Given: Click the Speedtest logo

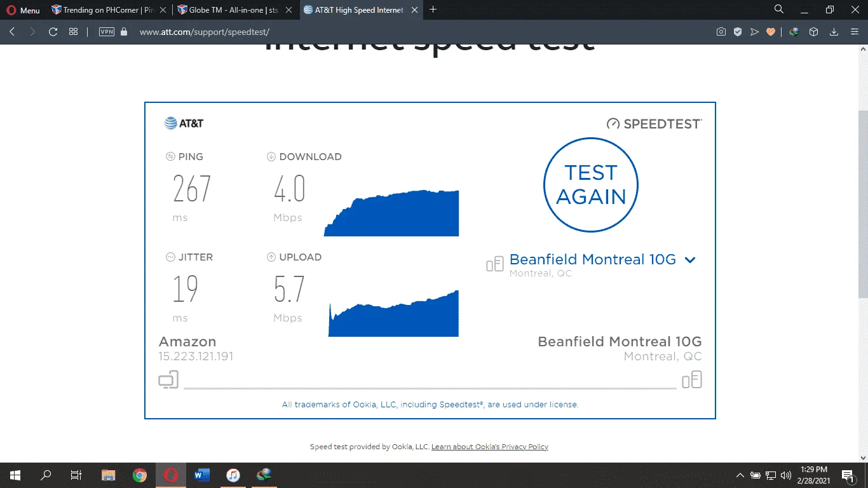Looking at the screenshot, I should click(654, 124).
